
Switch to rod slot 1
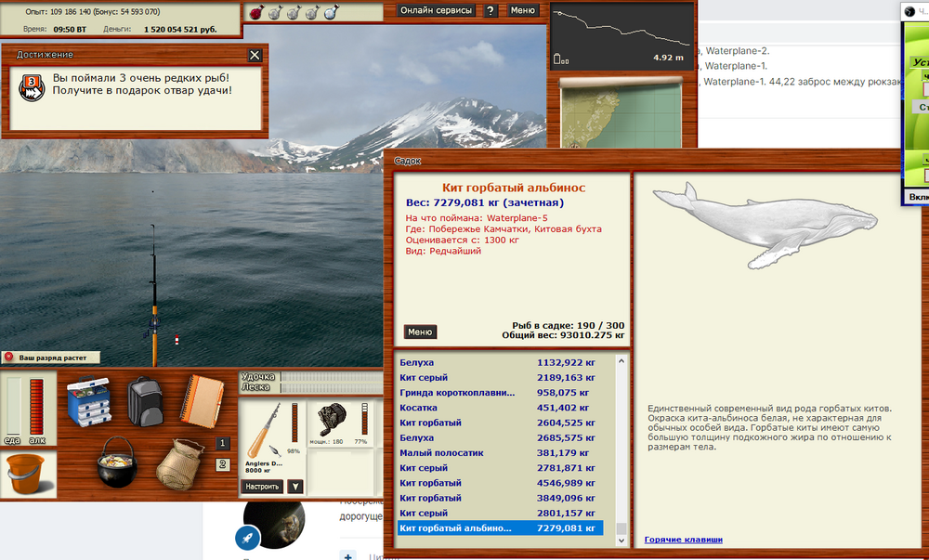223,443
